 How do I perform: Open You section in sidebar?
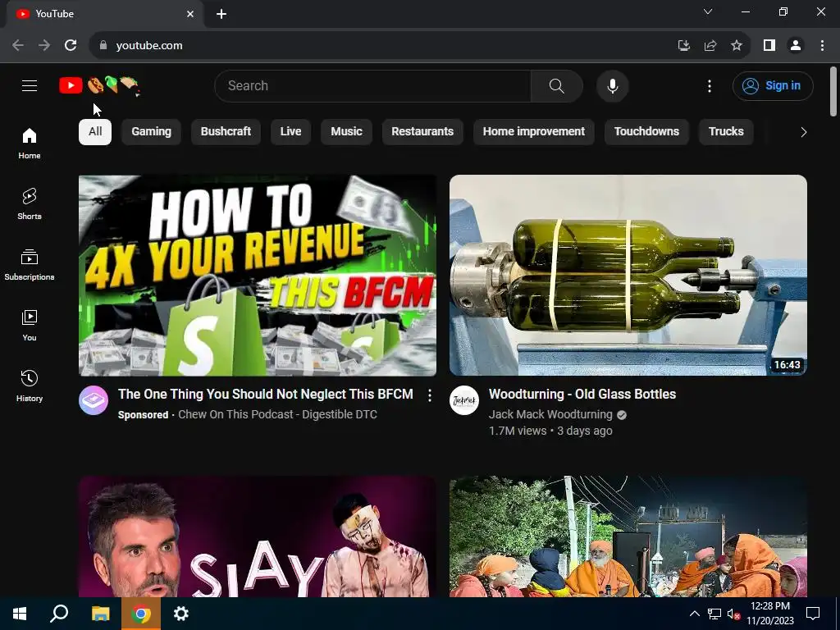pos(30,325)
